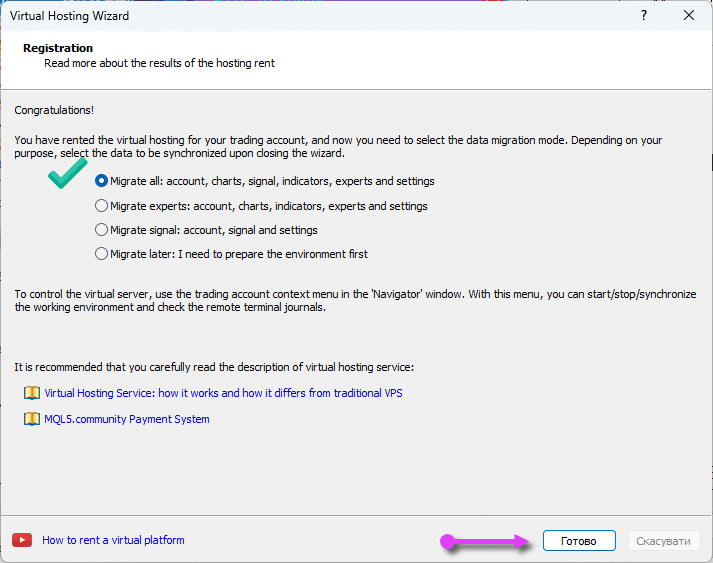Click the green checkmark icon
This screenshot has height=563, width=713.
pyautogui.click(x=68, y=176)
